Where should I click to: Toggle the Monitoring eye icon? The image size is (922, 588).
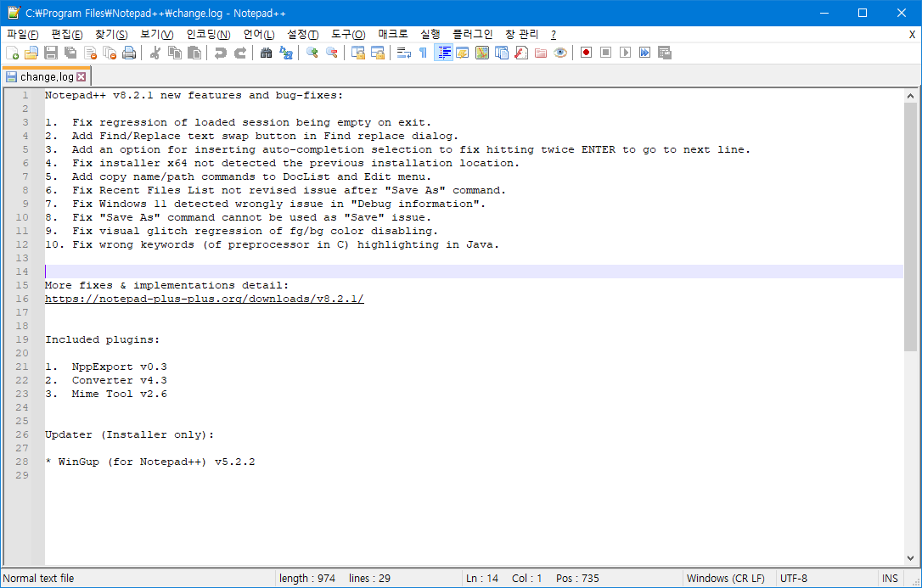coord(560,53)
